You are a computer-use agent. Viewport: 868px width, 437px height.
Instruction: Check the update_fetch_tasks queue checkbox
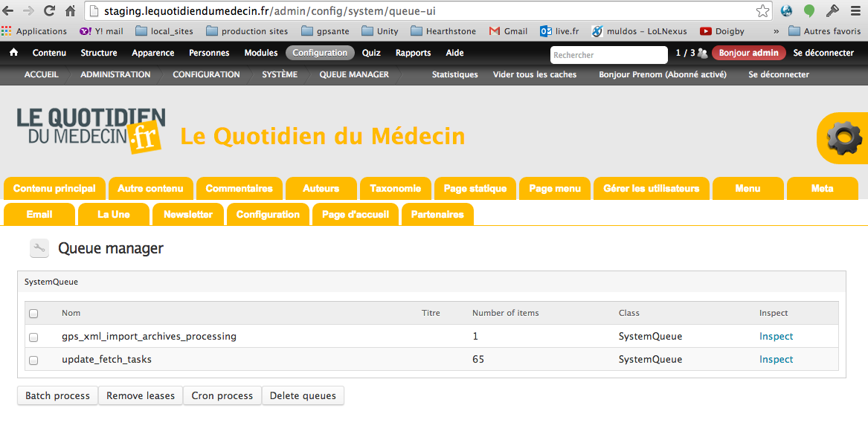[x=33, y=360]
